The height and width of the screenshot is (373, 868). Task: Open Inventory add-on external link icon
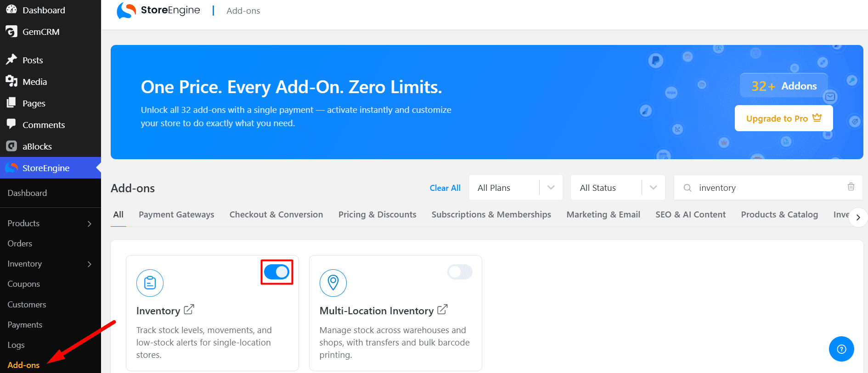[x=189, y=310]
